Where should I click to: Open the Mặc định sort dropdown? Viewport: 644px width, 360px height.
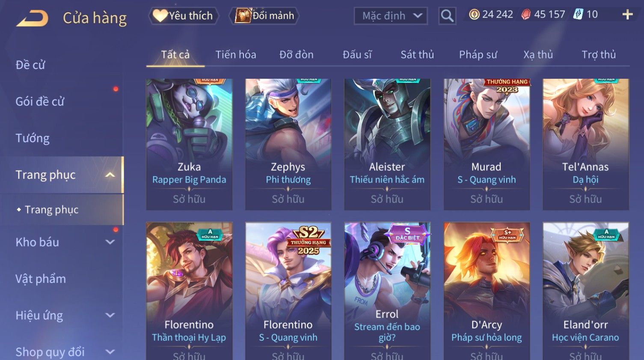[x=391, y=16]
